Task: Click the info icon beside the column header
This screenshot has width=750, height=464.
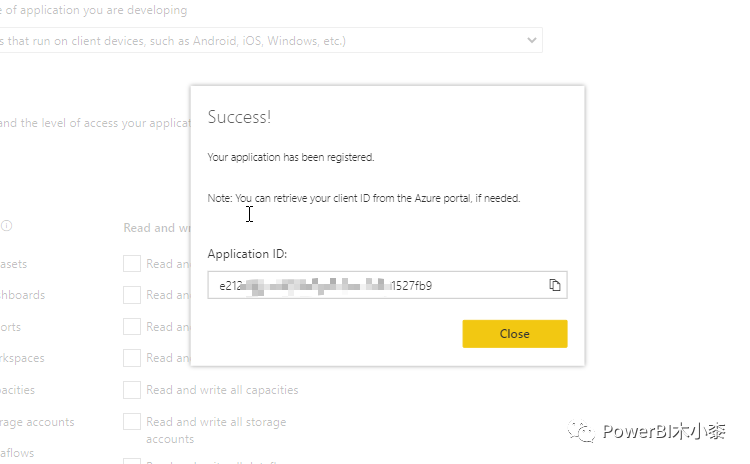Action: point(6,226)
